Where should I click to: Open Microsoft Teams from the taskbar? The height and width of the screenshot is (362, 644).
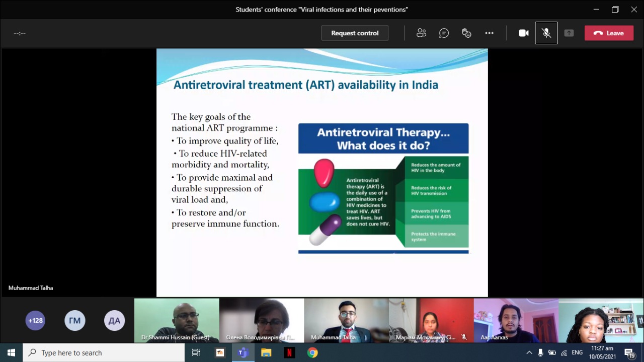[x=243, y=353]
